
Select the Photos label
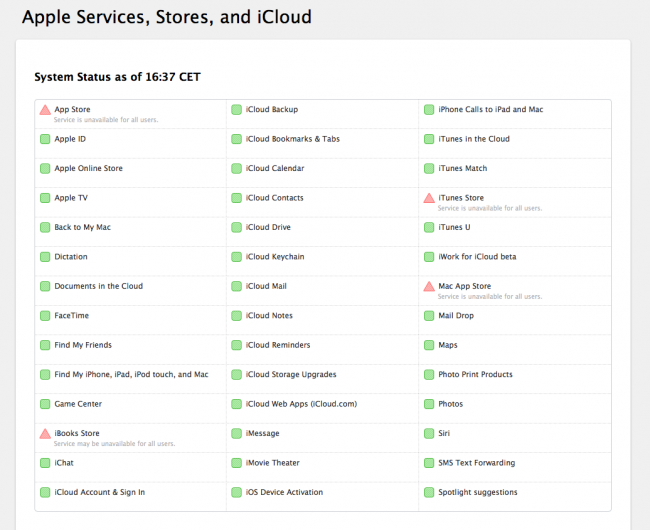(451, 404)
